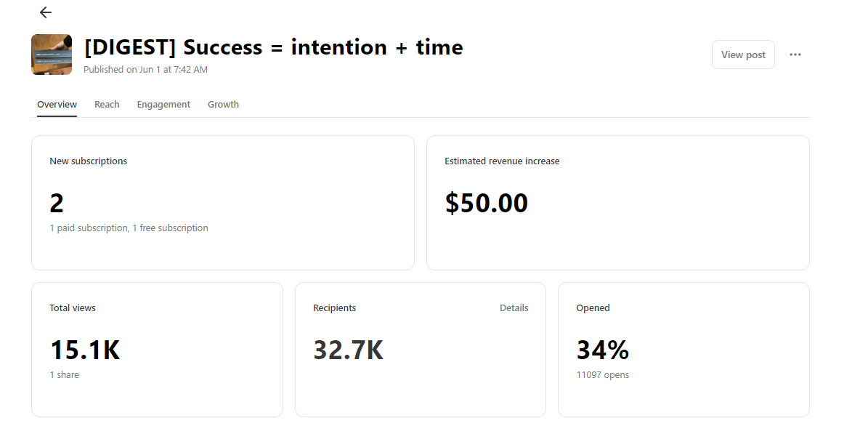Open the Reach tab
The width and height of the screenshot is (868, 426).
point(107,105)
